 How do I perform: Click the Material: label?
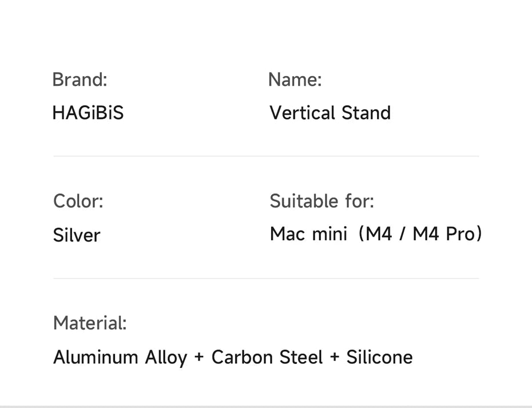coord(90,323)
